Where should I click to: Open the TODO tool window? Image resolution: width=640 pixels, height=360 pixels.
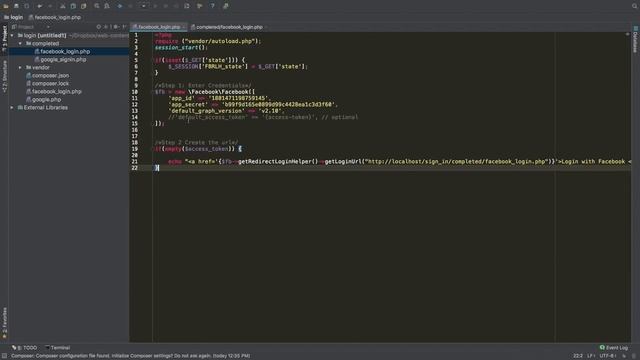pyautogui.click(x=24, y=348)
